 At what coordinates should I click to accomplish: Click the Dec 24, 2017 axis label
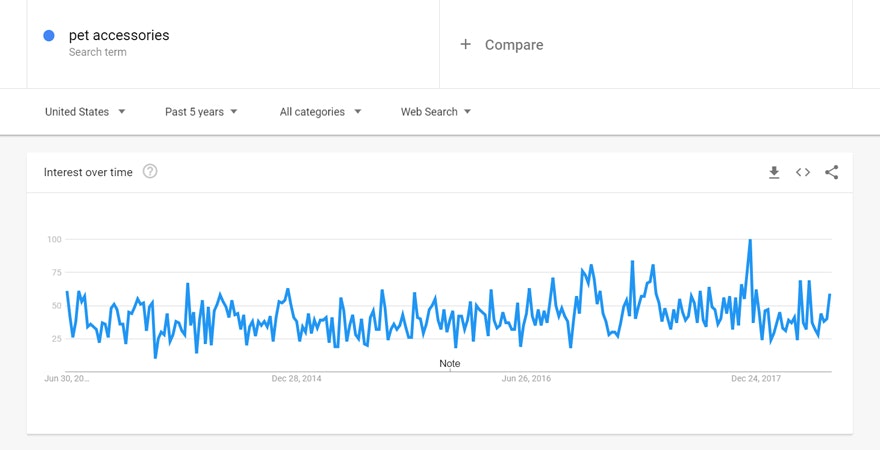coord(756,379)
